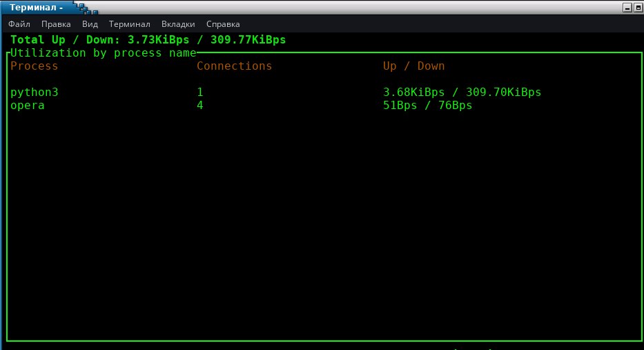
Task: Click opera connections count 4
Action: [x=200, y=106]
